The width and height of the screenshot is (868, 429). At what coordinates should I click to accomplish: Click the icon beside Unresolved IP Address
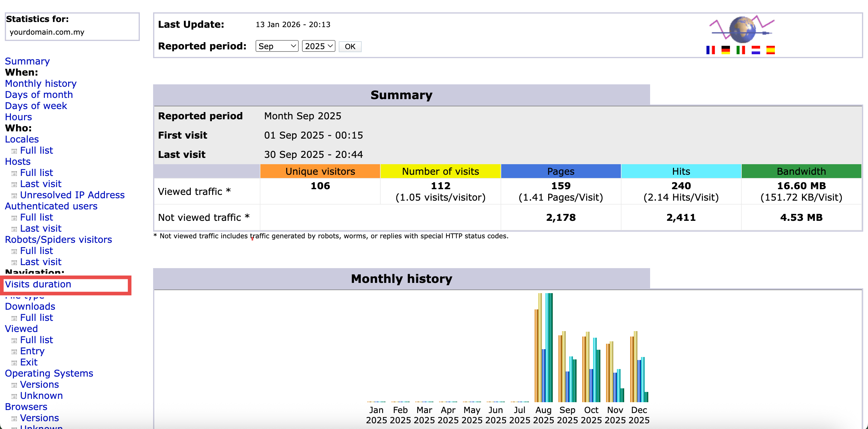point(14,196)
